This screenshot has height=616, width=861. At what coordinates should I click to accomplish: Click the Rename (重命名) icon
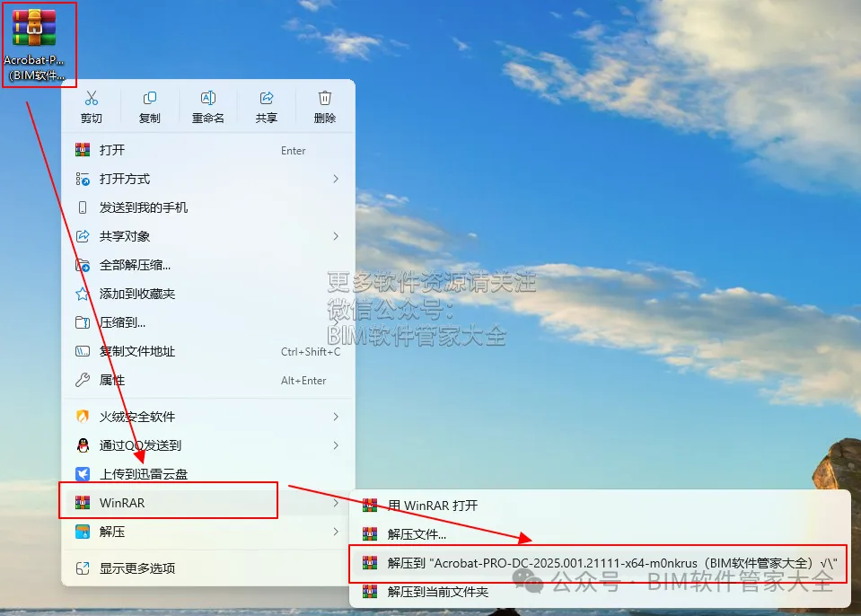pos(207,98)
